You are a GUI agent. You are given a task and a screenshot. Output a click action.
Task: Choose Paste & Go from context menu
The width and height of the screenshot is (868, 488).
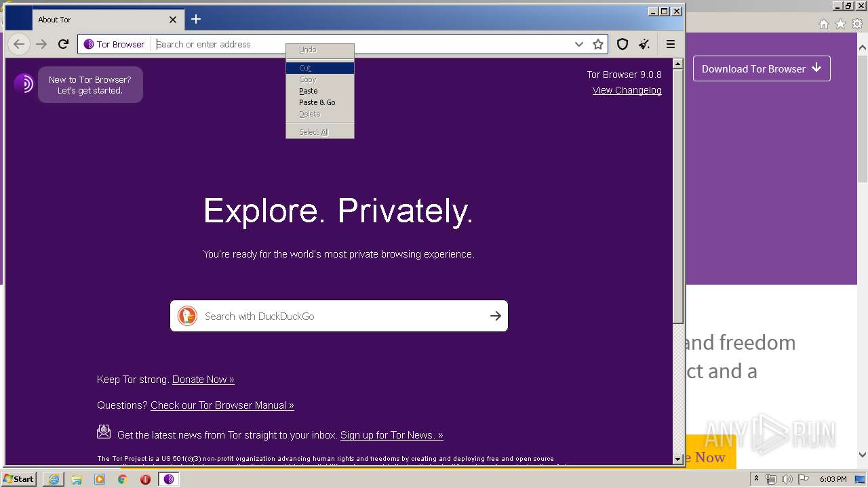click(x=320, y=102)
